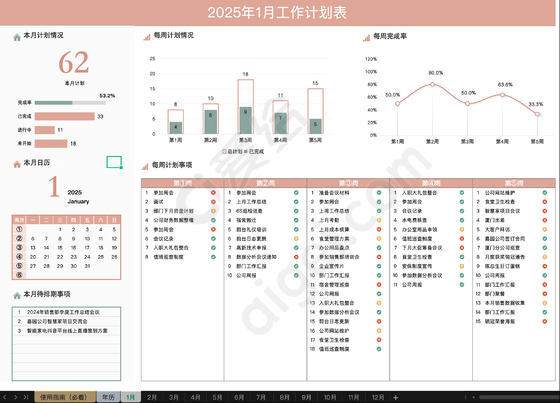Click the home icon beside 本月计划情况
Screen dimensions: 560x403
pyautogui.click(x=17, y=37)
